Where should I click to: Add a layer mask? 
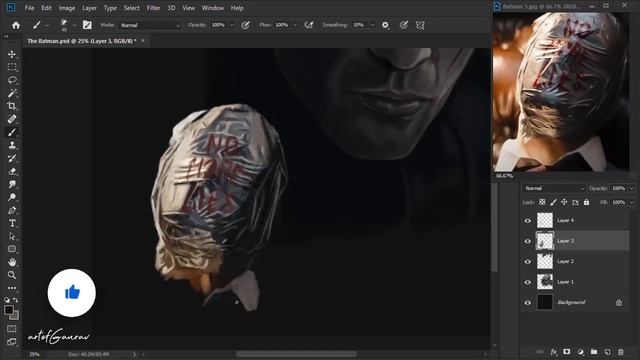pos(567,352)
